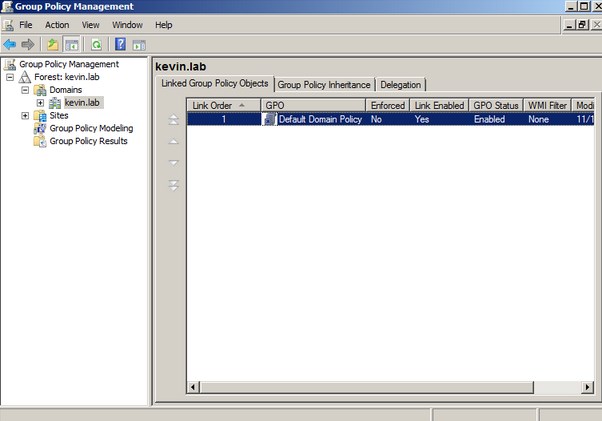Open the Window menu
Viewport: 602px width, 421px height.
coord(127,25)
